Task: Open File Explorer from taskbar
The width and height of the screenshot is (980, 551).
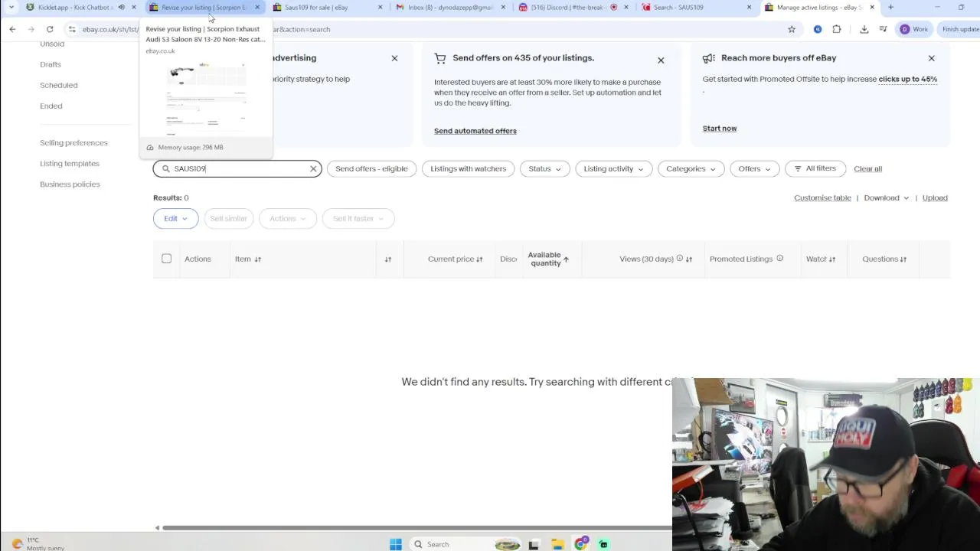Action: (557, 544)
